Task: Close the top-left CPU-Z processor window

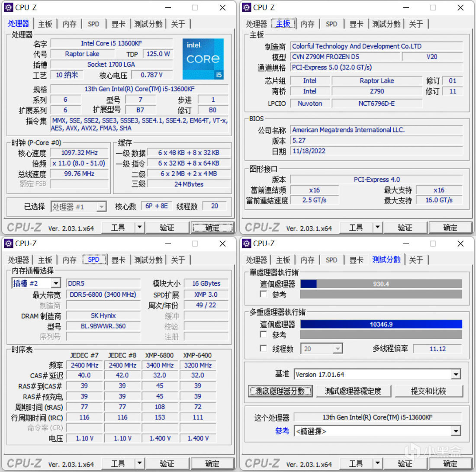Action: 222,8
